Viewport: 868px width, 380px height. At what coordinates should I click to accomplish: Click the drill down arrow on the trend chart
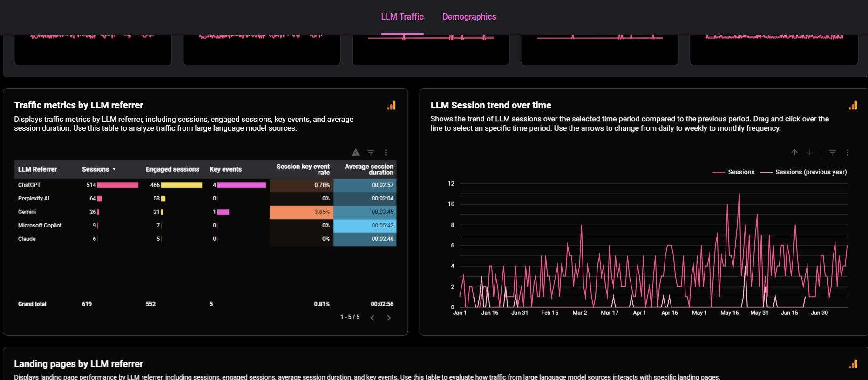(809, 153)
